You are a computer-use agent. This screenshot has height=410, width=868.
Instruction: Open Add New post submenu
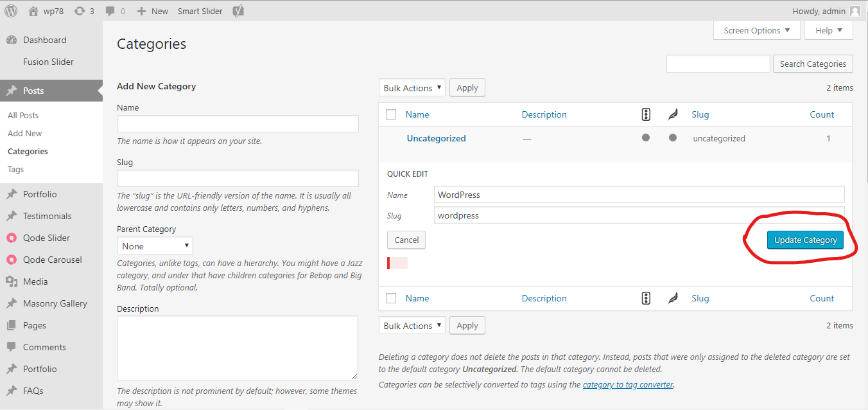[25, 133]
